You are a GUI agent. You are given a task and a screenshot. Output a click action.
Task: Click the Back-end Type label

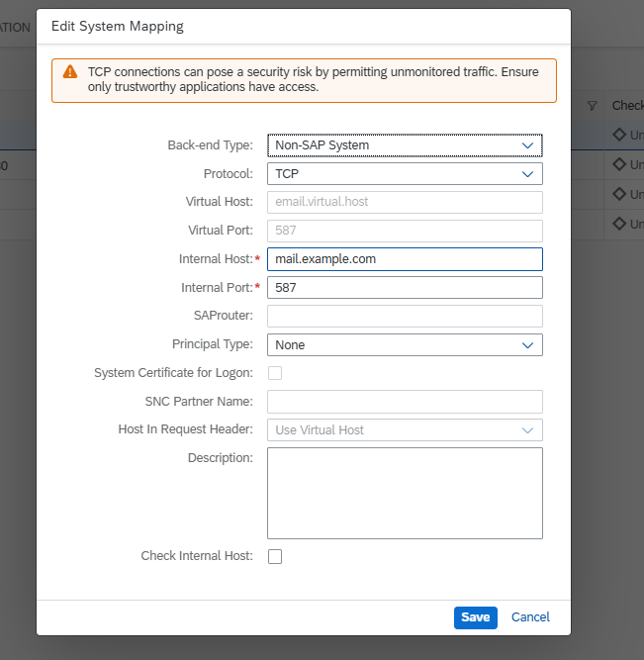point(210,145)
